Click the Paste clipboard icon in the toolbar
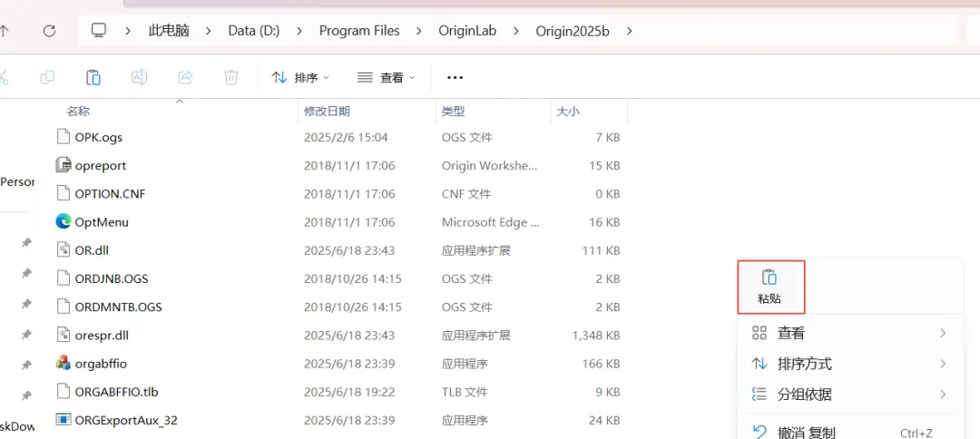980x439 pixels. click(x=93, y=77)
